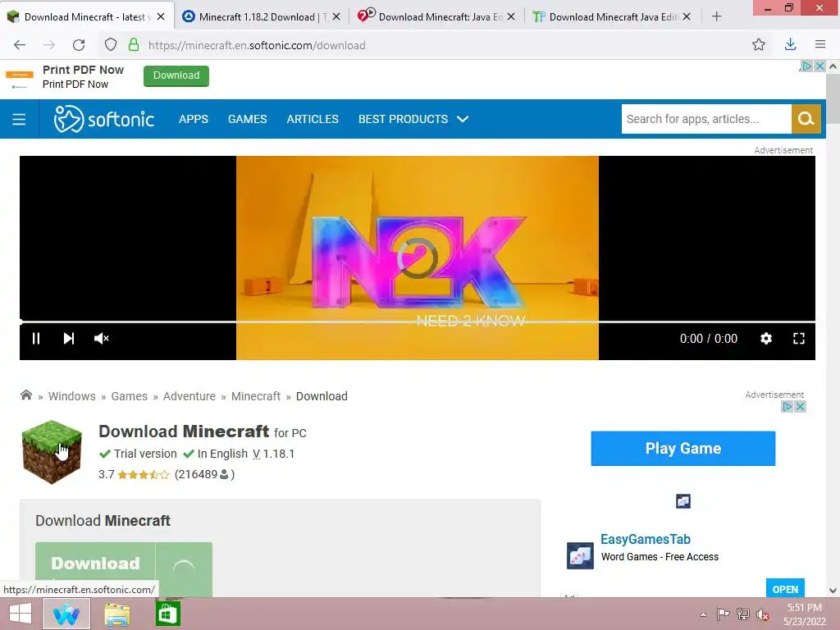This screenshot has height=630, width=840.
Task: Expand the BEST PRODUCTS dropdown
Action: (413, 119)
